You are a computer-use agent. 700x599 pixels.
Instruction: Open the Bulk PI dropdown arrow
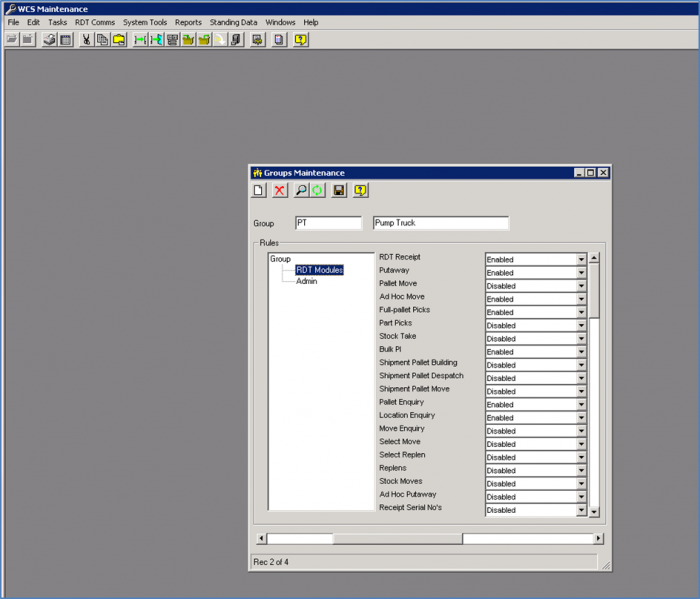coord(581,352)
